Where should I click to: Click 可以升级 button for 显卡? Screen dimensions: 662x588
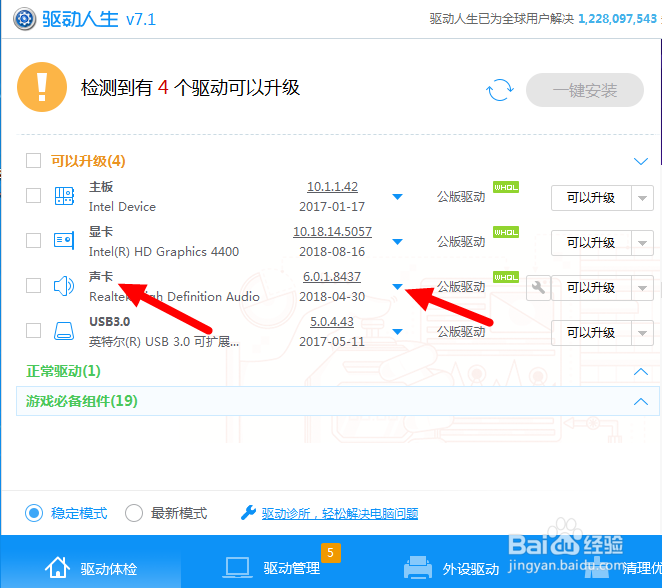[591, 243]
